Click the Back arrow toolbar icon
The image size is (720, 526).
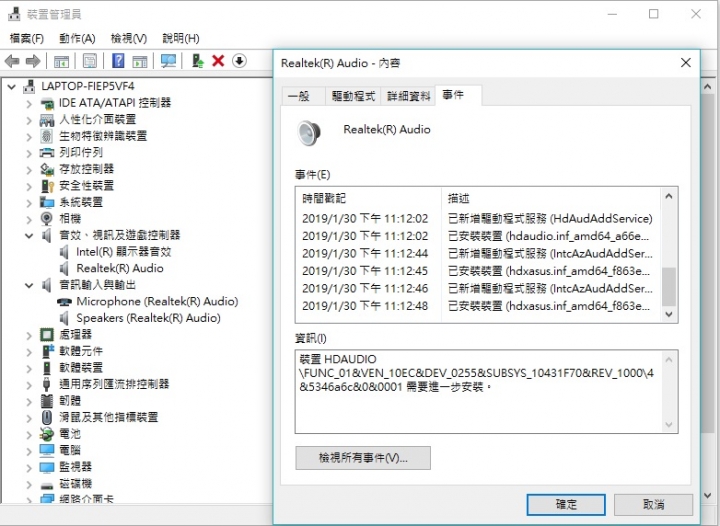(12, 61)
